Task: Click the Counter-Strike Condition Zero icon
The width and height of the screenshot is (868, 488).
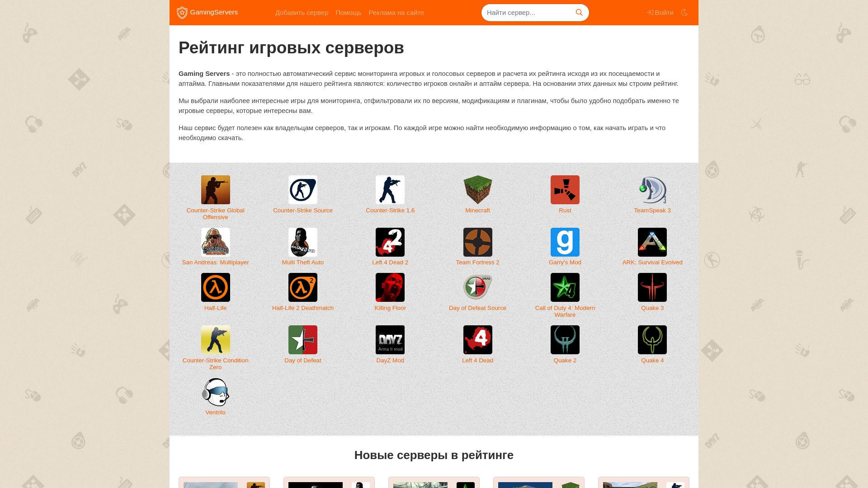Action: (216, 340)
